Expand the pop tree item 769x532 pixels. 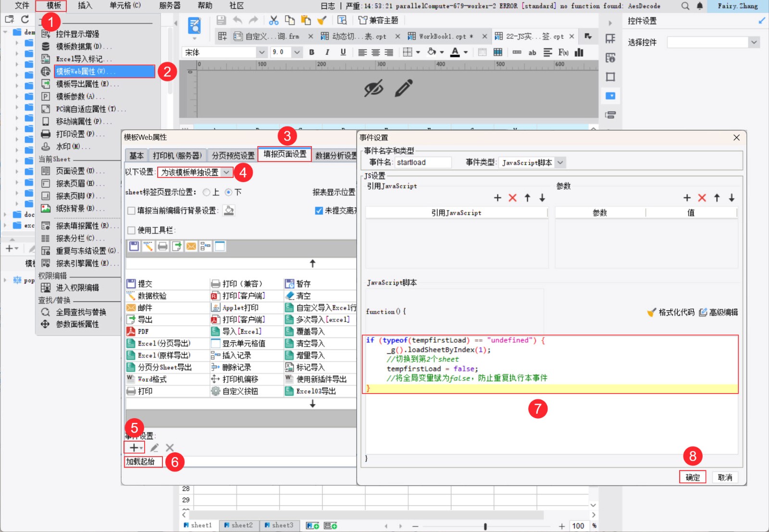(x=5, y=280)
